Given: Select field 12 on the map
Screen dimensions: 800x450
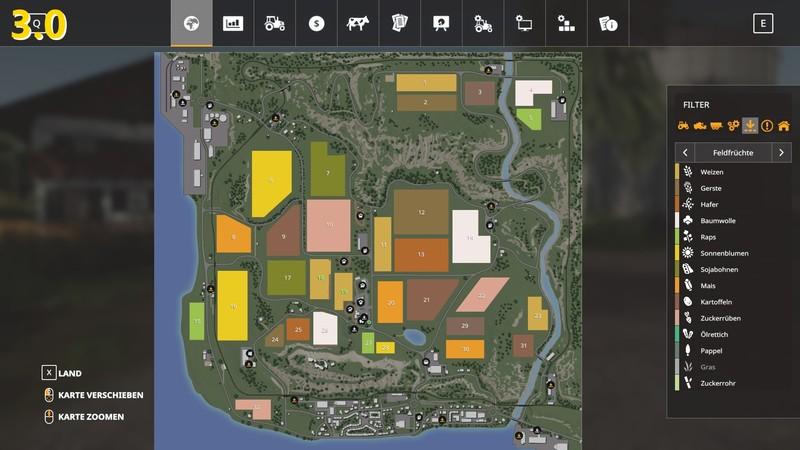Looking at the screenshot, I should tap(421, 212).
